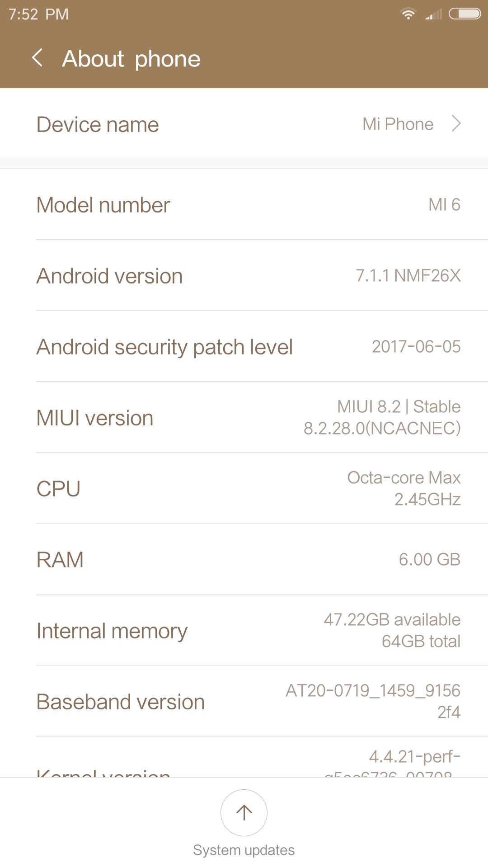This screenshot has height=868, width=488.
Task: Tap the RAM 6.00 GB row
Action: click(x=244, y=560)
